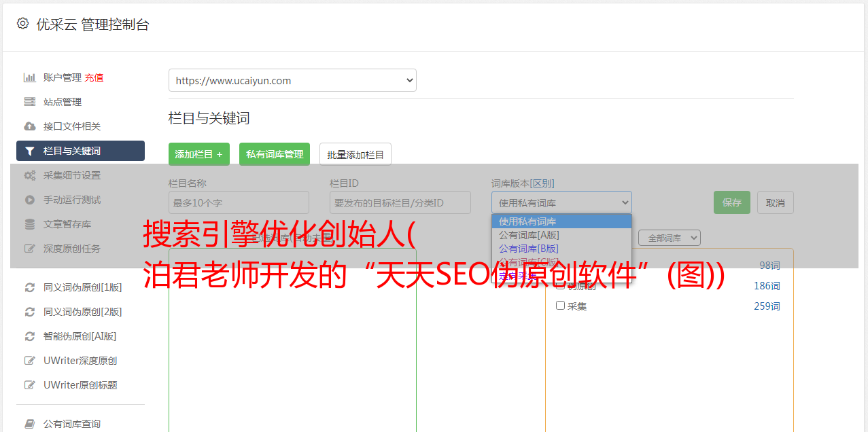The width and height of the screenshot is (868, 432).
Task: Click the edit icon for 深度原创任务
Action: [30, 249]
